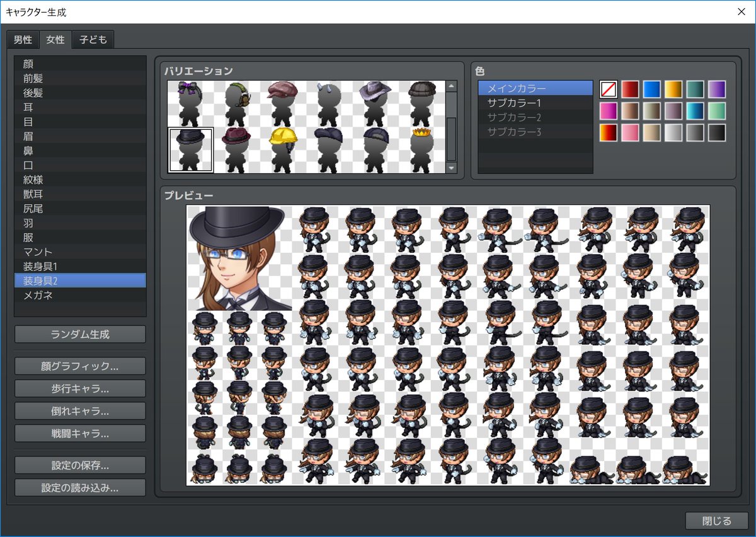Pick the black top hat variation

pos(191,149)
